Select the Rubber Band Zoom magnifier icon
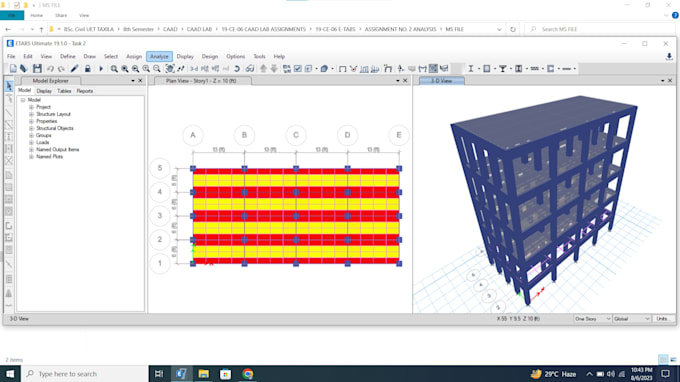Viewport: 680px width, 382px height. click(x=114, y=69)
